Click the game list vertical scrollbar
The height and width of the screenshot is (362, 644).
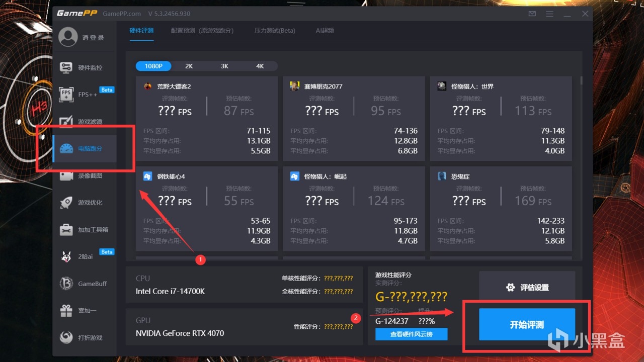[582, 80]
